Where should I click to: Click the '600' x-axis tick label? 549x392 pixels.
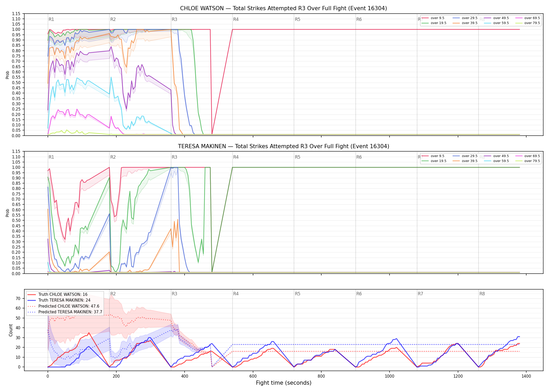pos(253,376)
